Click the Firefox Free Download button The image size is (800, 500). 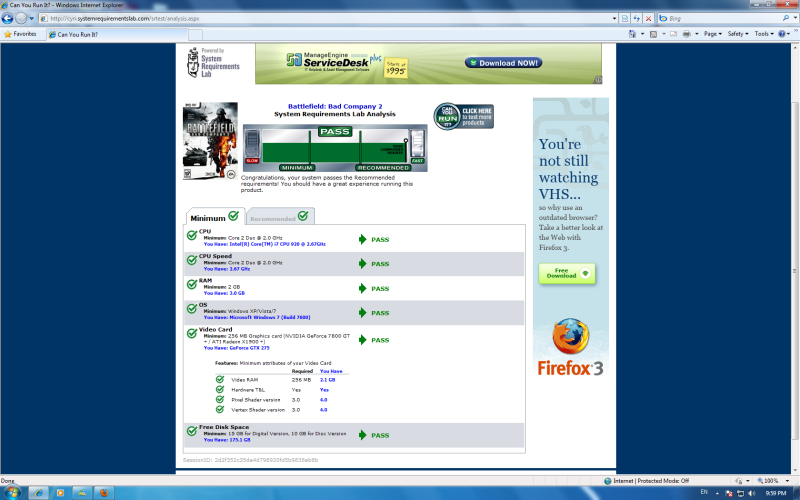[x=567, y=273]
